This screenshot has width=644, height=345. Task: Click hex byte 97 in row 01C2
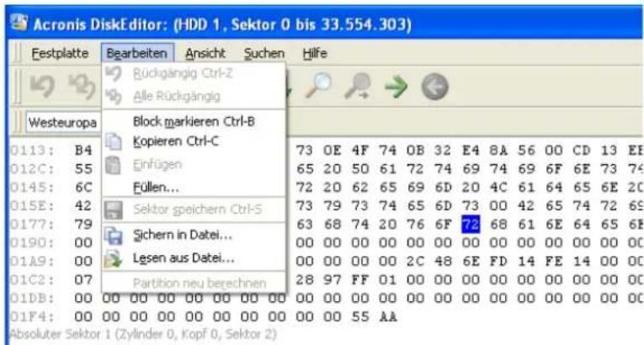[x=332, y=279]
